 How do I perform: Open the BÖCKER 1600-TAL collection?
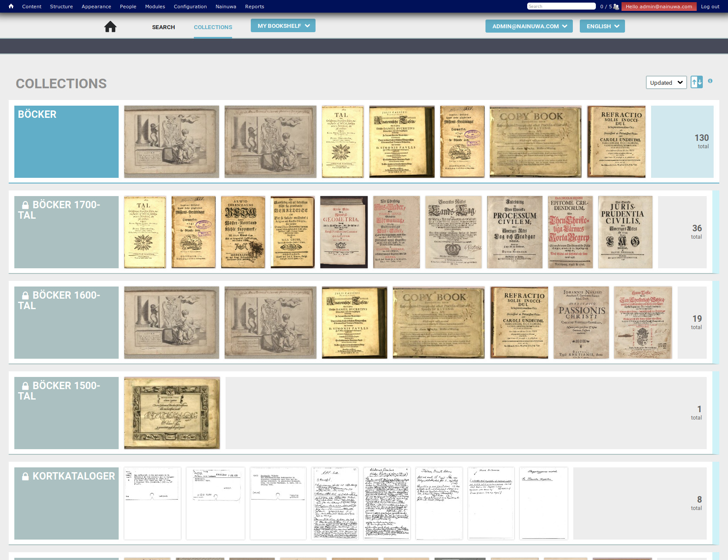coord(66,323)
